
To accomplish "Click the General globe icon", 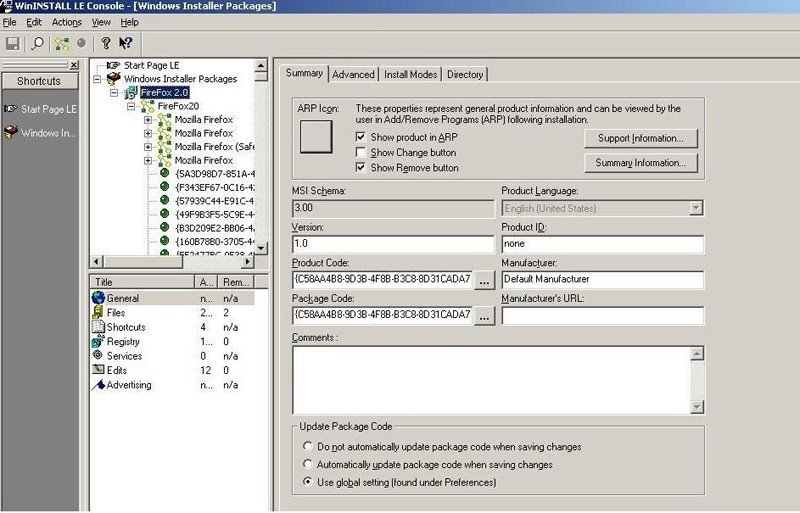I will coord(98,298).
